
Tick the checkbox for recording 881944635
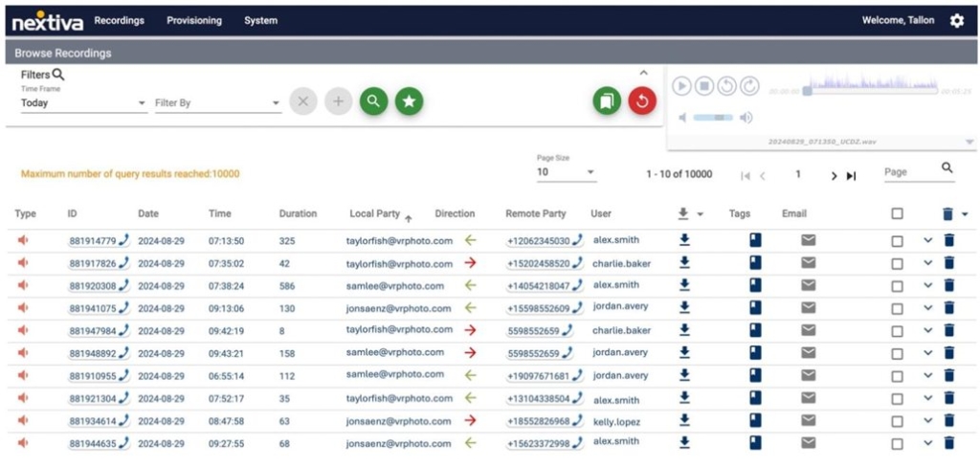coord(897,443)
